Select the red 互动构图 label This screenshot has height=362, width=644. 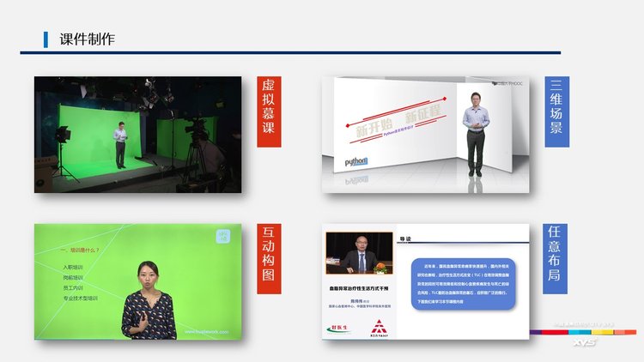click(x=269, y=258)
